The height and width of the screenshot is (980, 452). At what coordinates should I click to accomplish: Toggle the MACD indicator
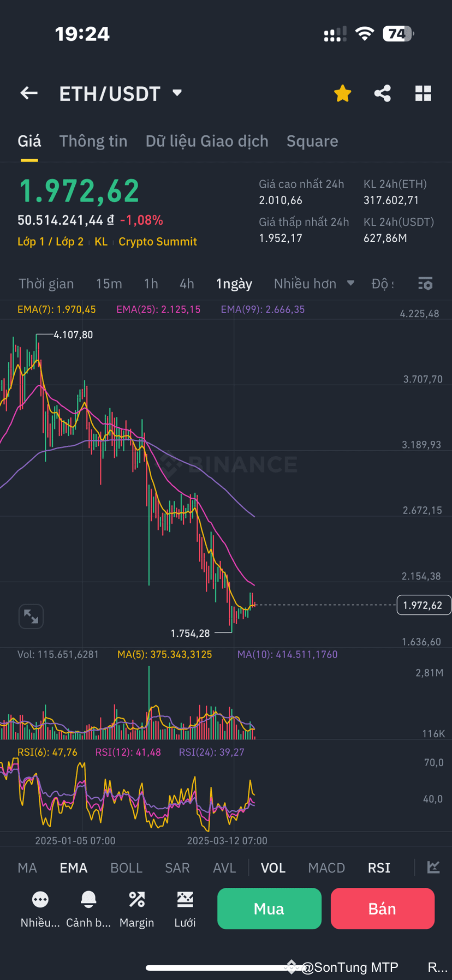click(326, 868)
